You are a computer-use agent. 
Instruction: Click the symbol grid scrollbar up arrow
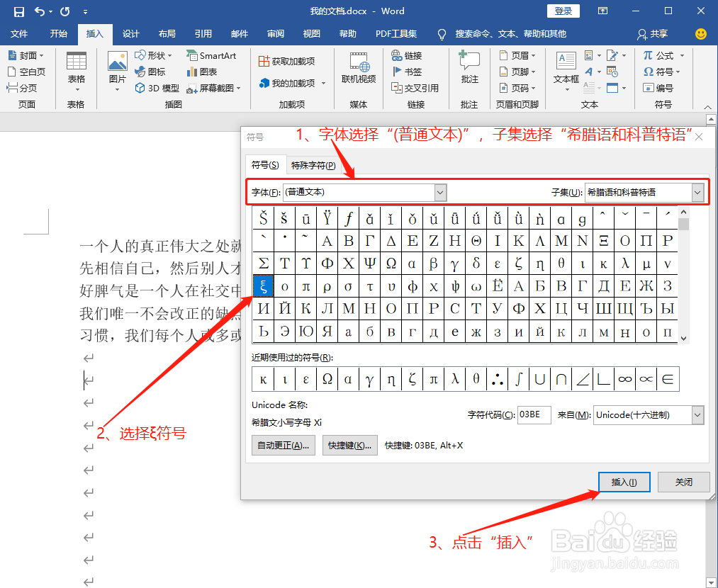pos(684,212)
